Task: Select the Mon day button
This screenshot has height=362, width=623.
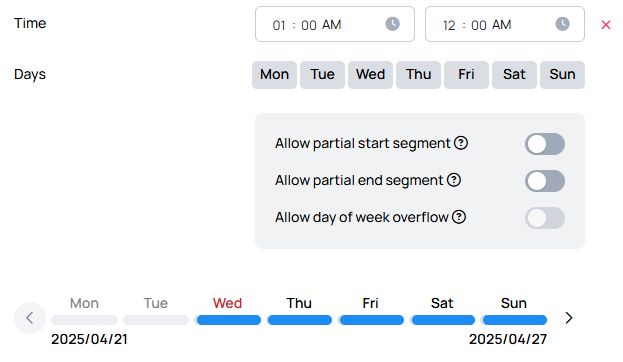Action: click(274, 75)
